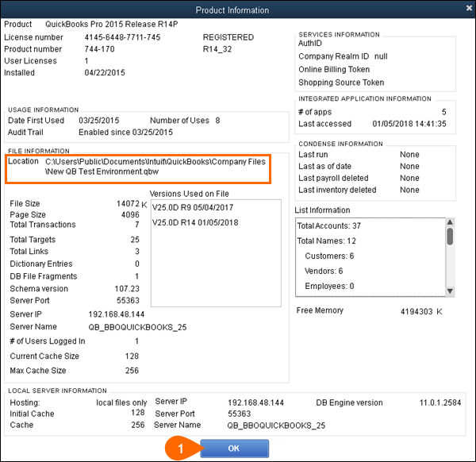Click the Hosting local files only value
The height and width of the screenshot is (462, 476).
(121, 402)
